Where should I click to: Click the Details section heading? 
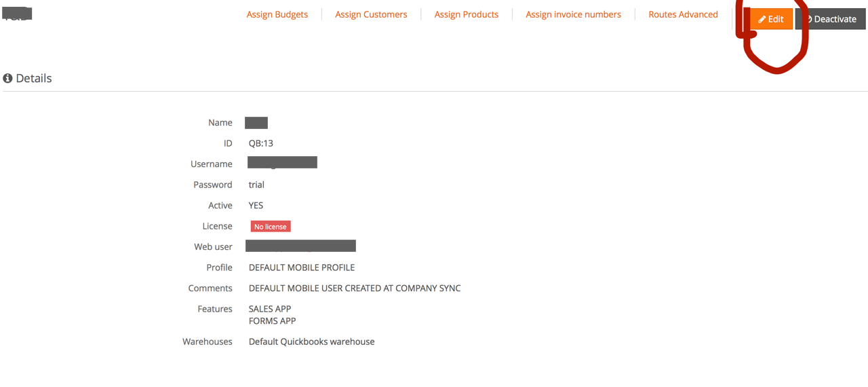point(34,79)
